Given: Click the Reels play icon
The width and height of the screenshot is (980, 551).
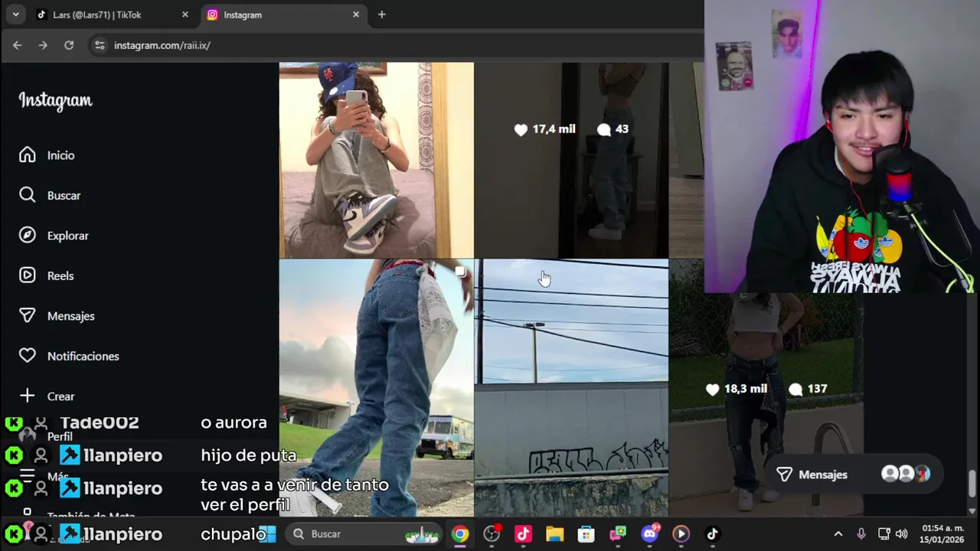Looking at the screenshot, I should click(28, 275).
